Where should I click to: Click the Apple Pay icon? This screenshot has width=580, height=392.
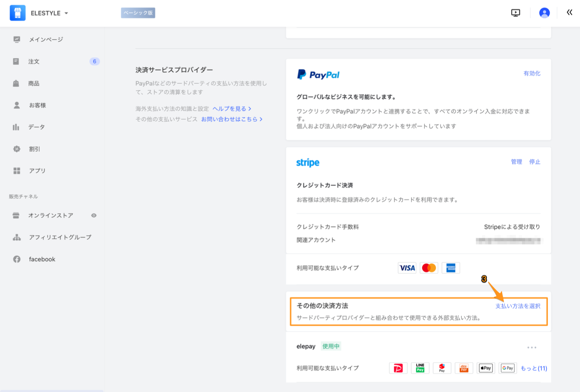(x=485, y=368)
